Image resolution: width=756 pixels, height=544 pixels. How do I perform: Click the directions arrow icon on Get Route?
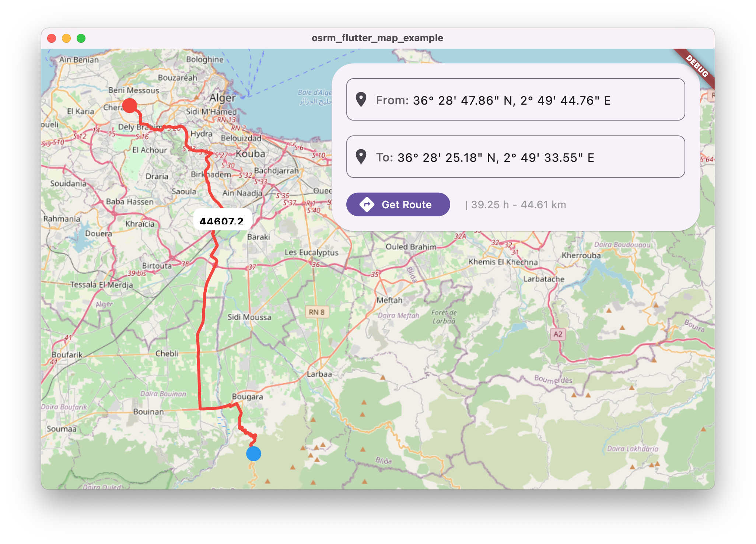point(367,205)
